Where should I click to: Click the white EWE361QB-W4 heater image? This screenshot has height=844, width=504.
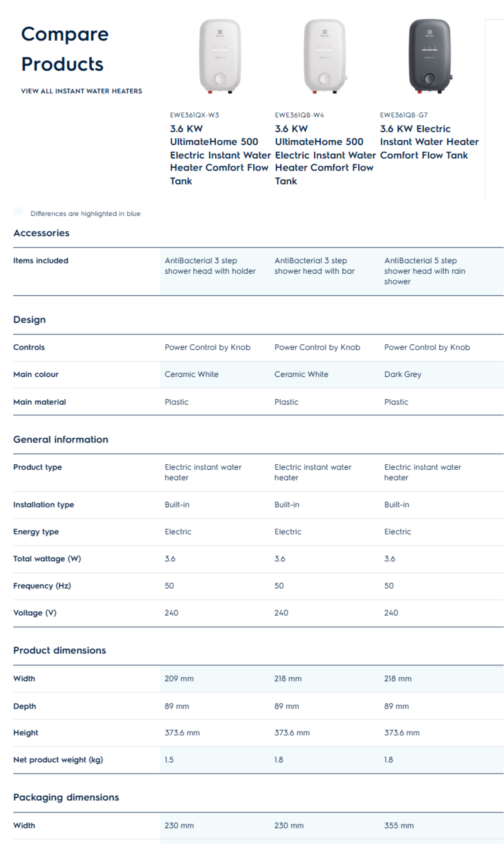[325, 56]
